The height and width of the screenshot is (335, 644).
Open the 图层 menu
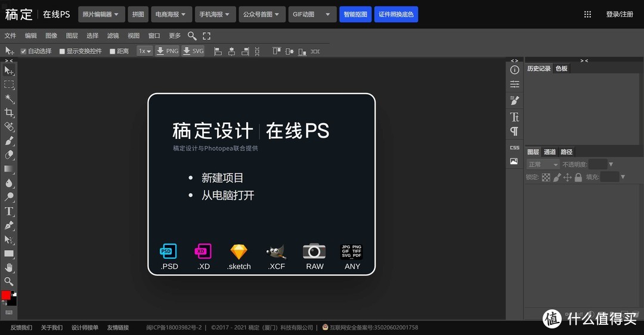[72, 36]
